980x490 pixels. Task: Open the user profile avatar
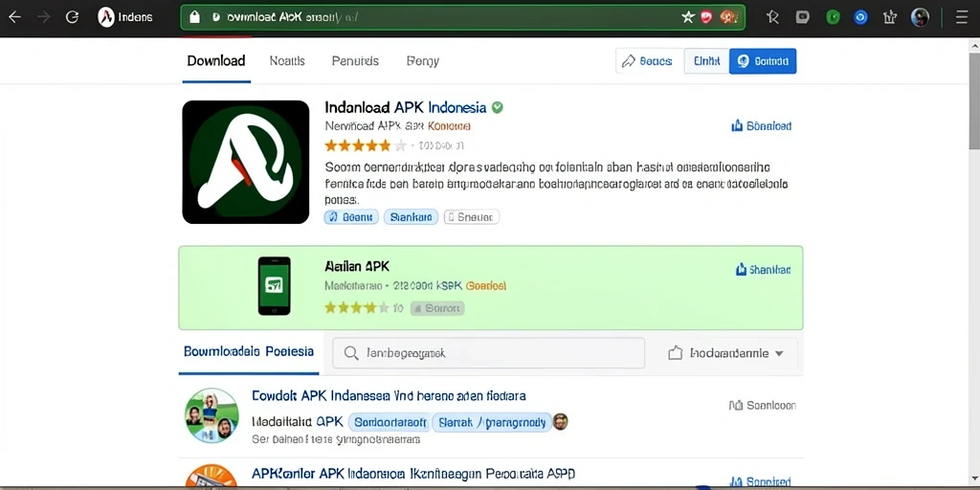tap(920, 17)
